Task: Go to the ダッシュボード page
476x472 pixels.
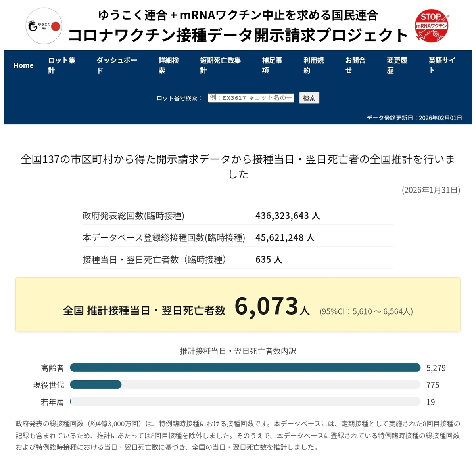Action: coord(117,65)
